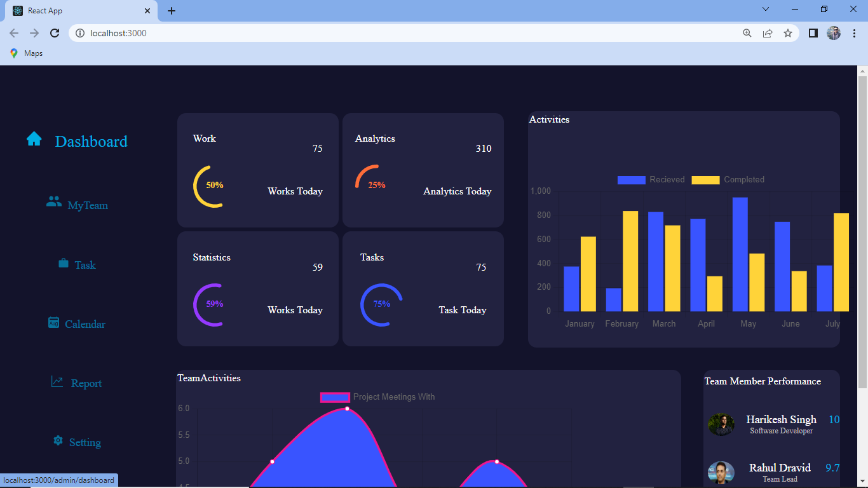Open browser side panel icon
This screenshot has width=868, height=488.
[813, 33]
